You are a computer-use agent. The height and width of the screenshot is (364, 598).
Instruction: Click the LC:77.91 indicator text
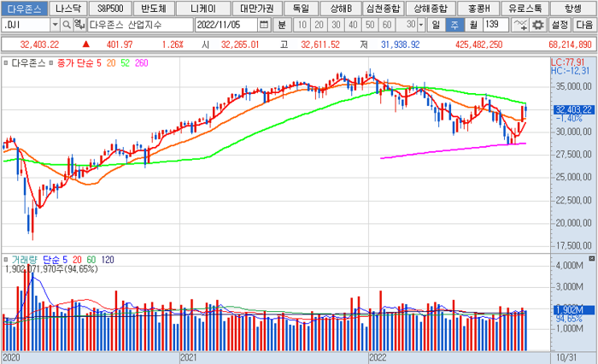[x=567, y=62]
